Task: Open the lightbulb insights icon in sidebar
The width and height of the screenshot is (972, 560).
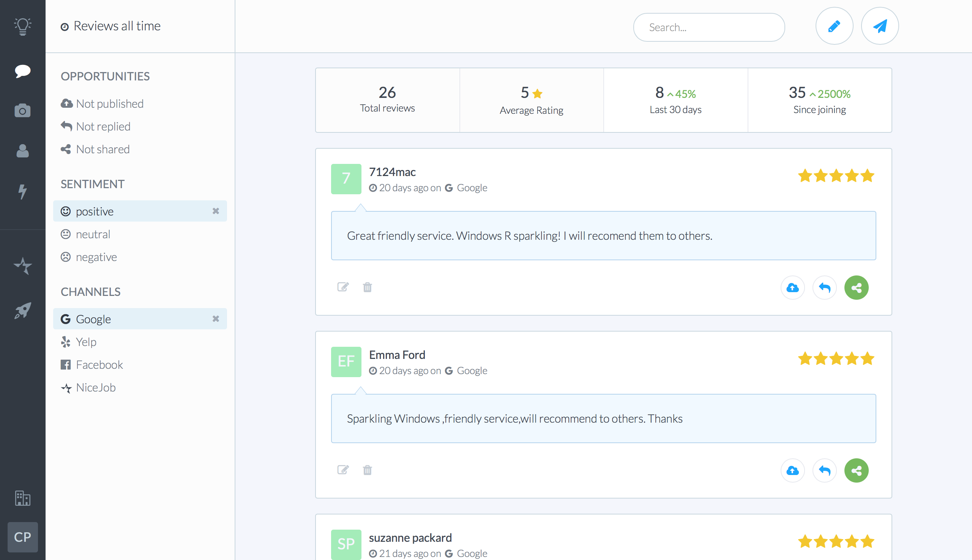Action: pyautogui.click(x=22, y=26)
